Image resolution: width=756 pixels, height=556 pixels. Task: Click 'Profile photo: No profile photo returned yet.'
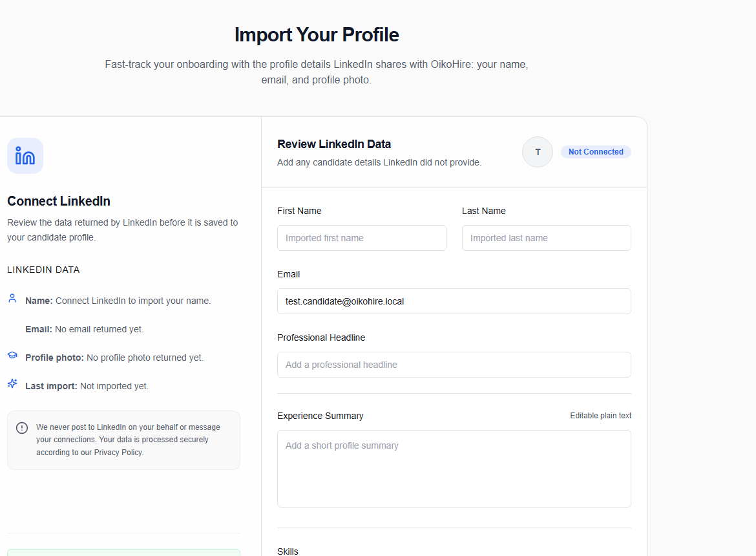[x=114, y=358]
